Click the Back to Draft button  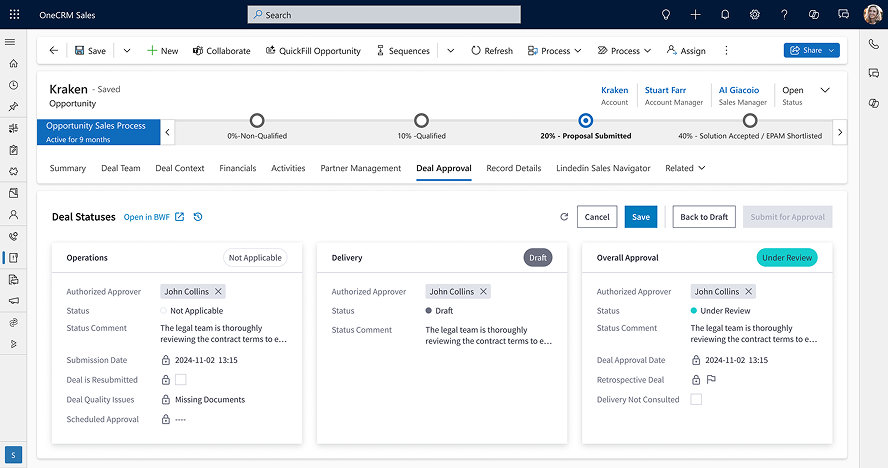click(x=704, y=217)
